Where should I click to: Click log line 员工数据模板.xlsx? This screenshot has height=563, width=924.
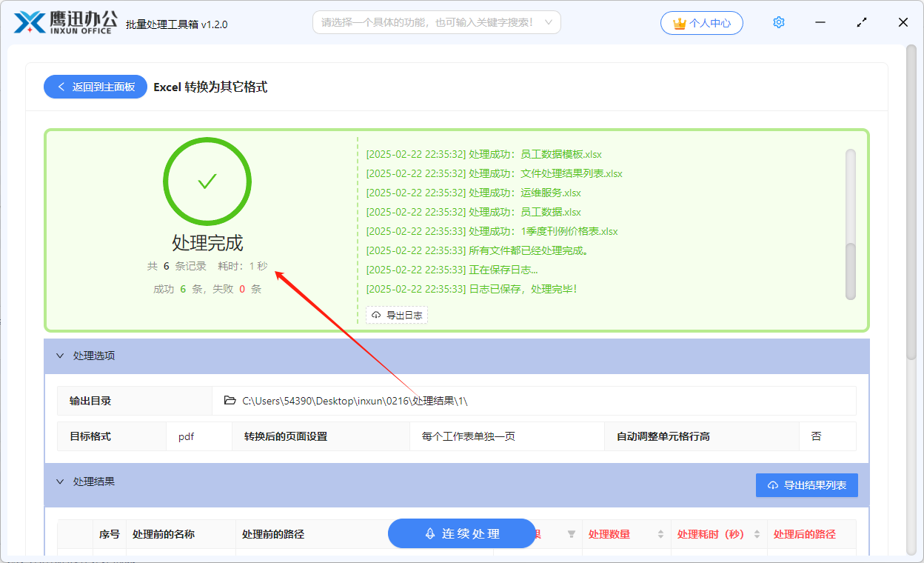pyautogui.click(x=484, y=155)
